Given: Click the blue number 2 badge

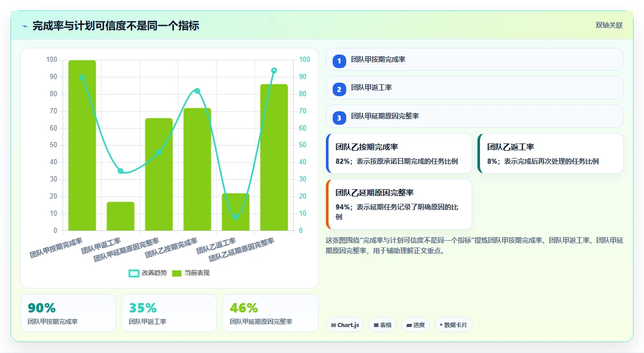Looking at the screenshot, I should coord(339,89).
